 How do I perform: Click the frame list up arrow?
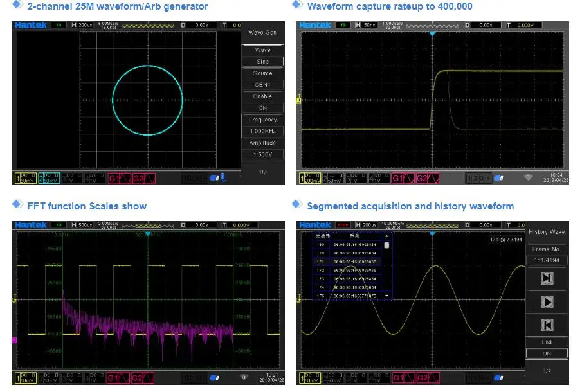[x=386, y=236]
